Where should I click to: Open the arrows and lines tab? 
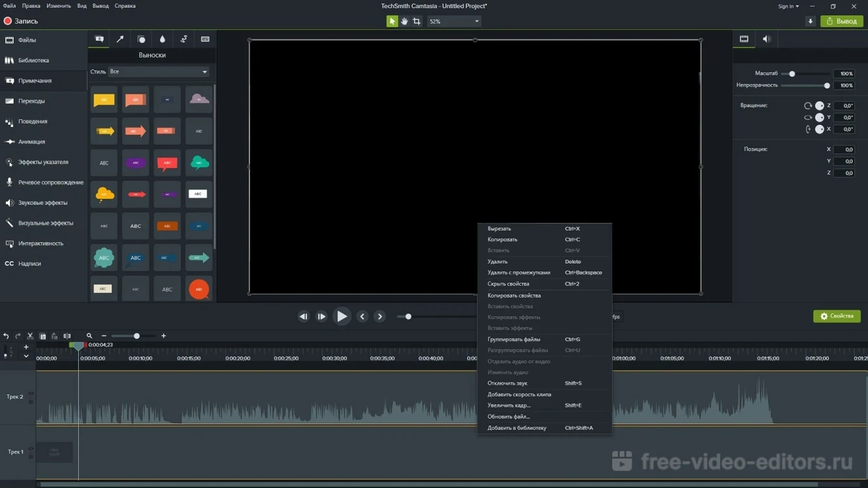coord(120,39)
